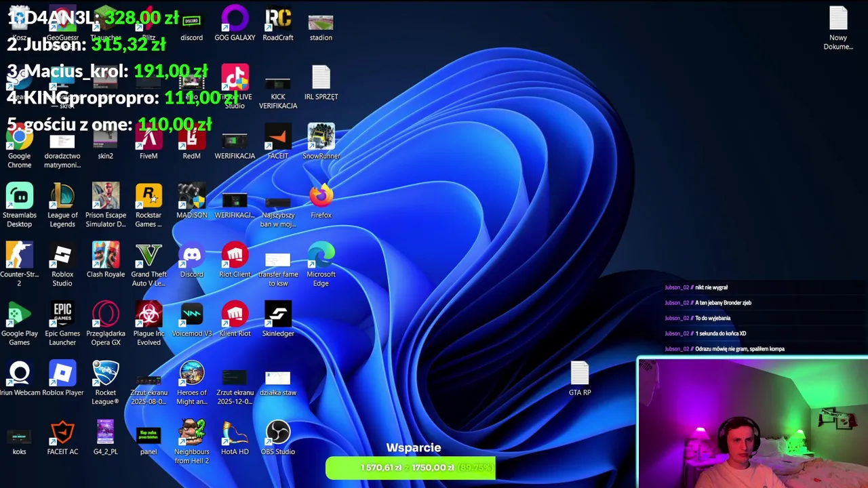Launch the Counter-Strike 2 shortcut
This screenshot has width=868, height=488.
20,264
